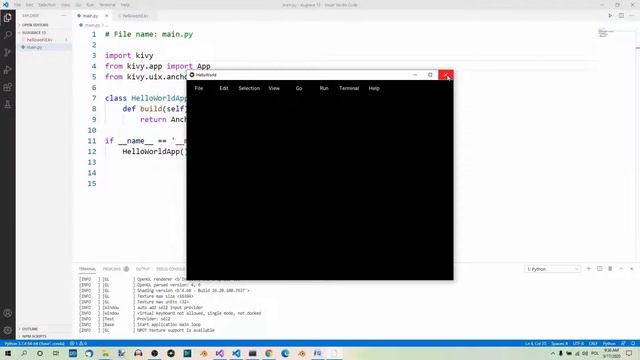Viewport: 640px width, 360px height.
Task: Open Windows Start button
Action: click(8, 353)
